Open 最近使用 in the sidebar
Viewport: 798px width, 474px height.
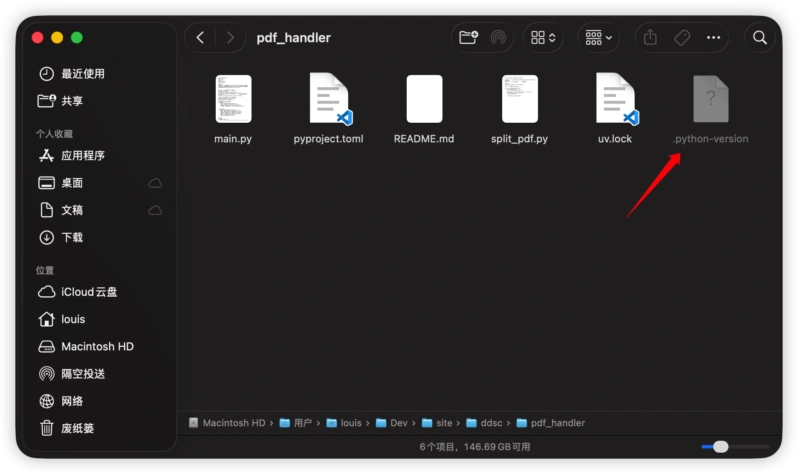coord(82,74)
